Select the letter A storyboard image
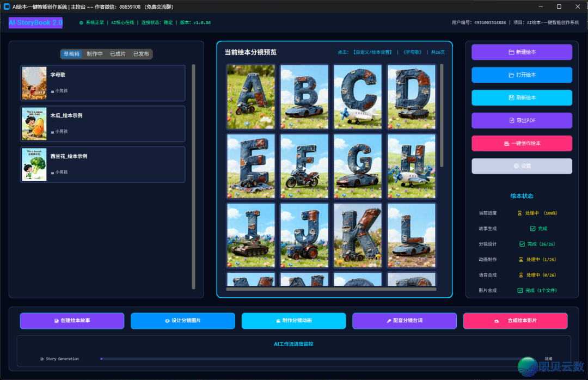Viewport: 588px width, 380px height. [250, 97]
